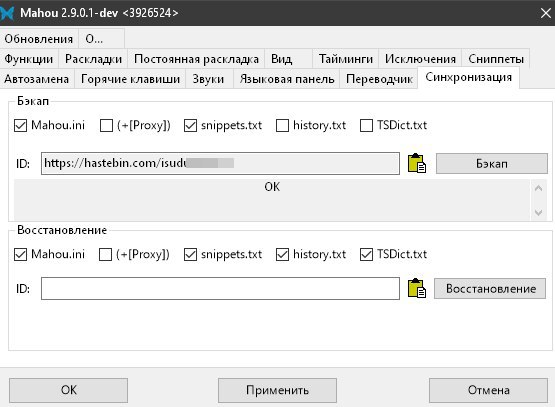
Task: Close the Mahou settings window
Action: pyautogui.click(x=546, y=13)
